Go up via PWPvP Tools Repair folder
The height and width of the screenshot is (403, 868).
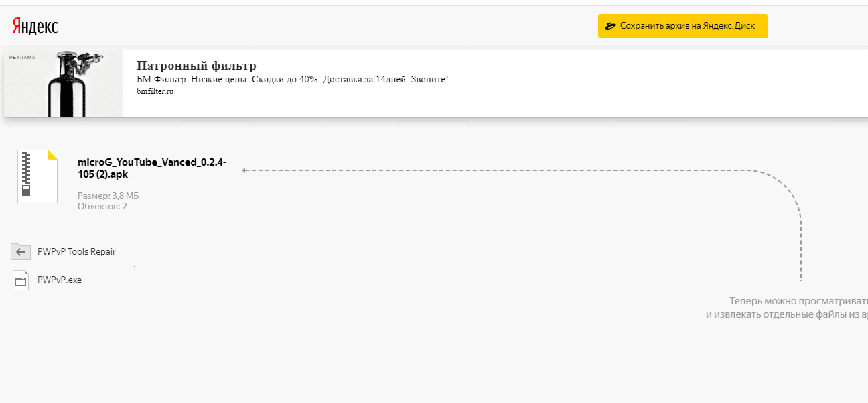(x=76, y=251)
